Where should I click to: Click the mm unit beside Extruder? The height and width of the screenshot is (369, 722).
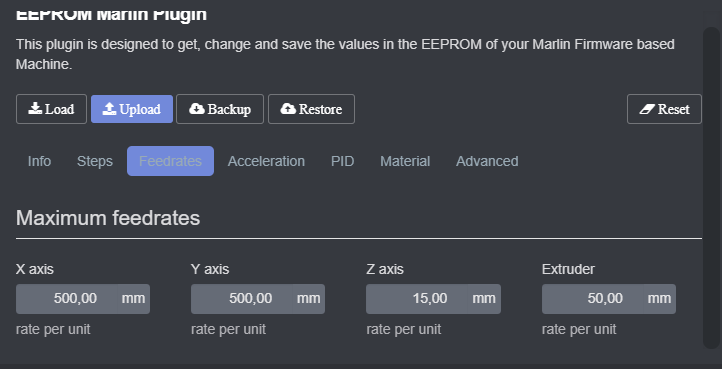(x=659, y=299)
